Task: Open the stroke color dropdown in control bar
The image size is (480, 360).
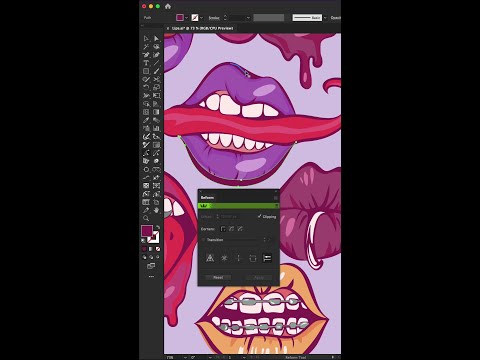Action: [x=202, y=18]
